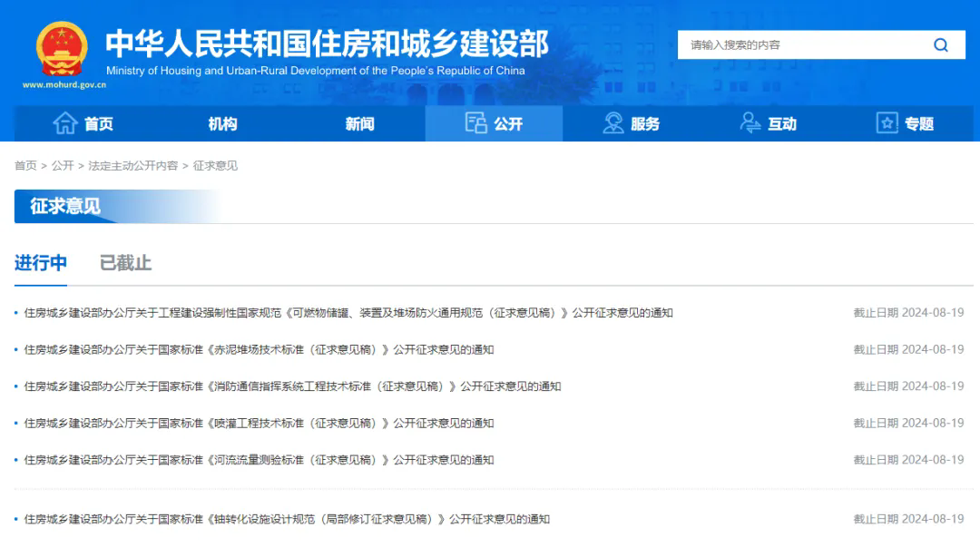Open the 赤泥堆场技术标准 notice
980x547 pixels.
pyautogui.click(x=259, y=349)
